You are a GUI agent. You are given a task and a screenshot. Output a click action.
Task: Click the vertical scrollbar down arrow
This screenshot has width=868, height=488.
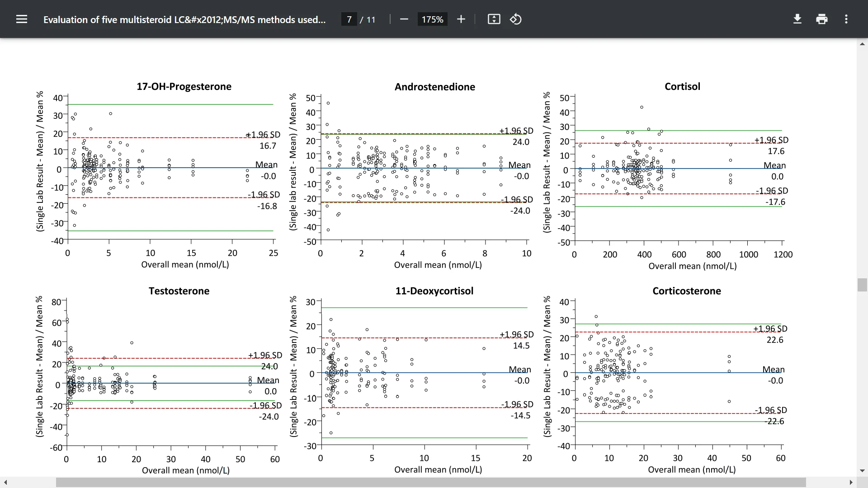[862, 471]
